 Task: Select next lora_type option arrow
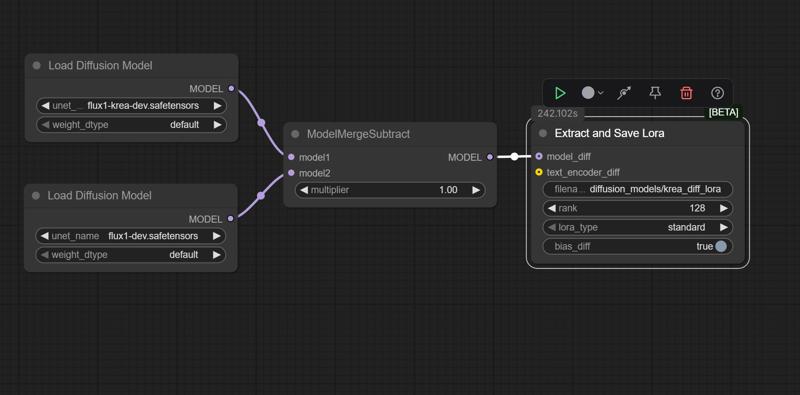723,227
